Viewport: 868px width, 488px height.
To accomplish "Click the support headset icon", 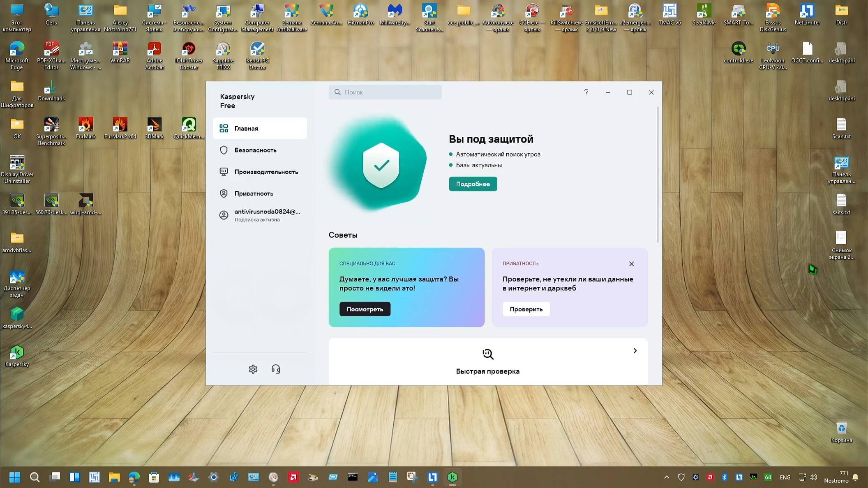I will [276, 369].
